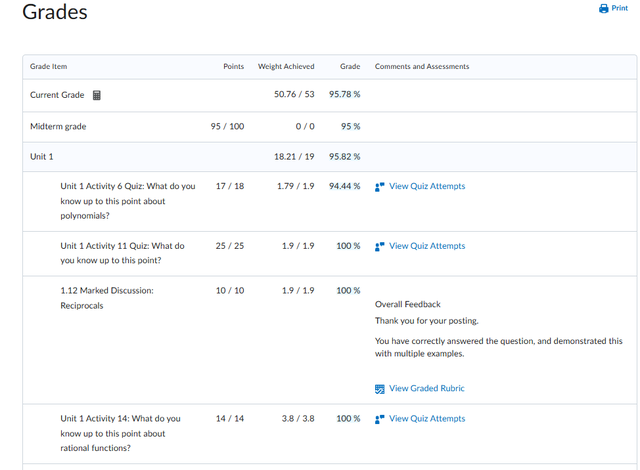Select 1.12 Marked Discussion: Reciprocals title

tap(107, 298)
